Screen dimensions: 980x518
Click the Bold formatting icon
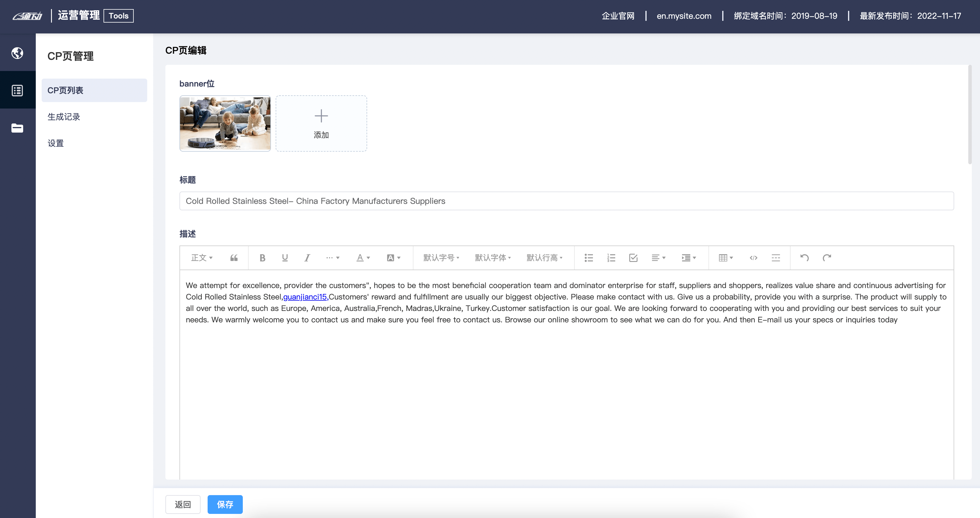(262, 258)
